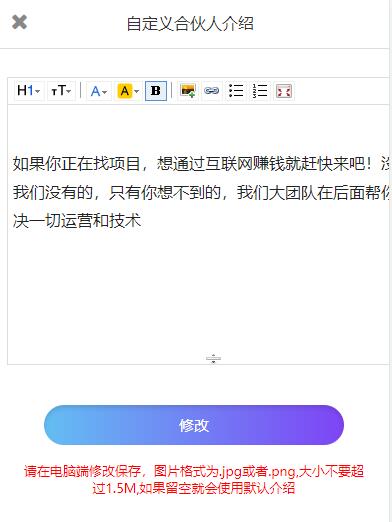Click the 自定义合伙人介绍 title text

pyautogui.click(x=190, y=24)
